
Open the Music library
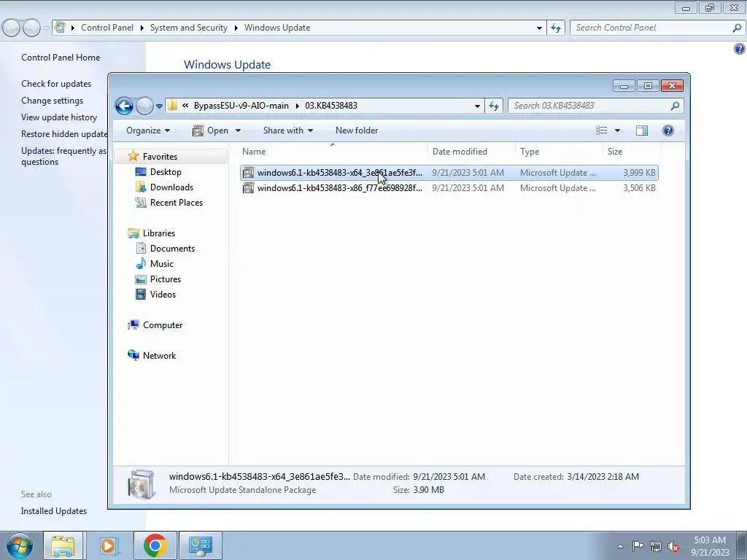pos(161,264)
